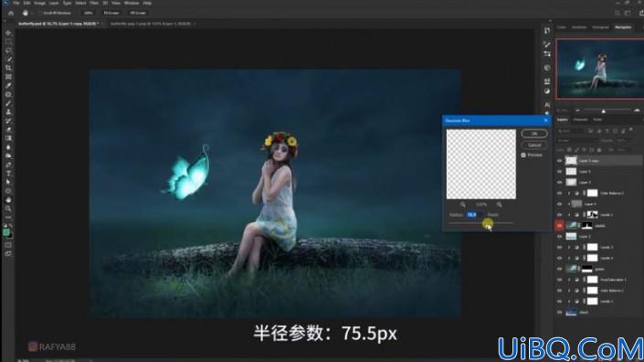Click the Fit Screen button
Viewport: 644px width, 362px height.
(111, 13)
